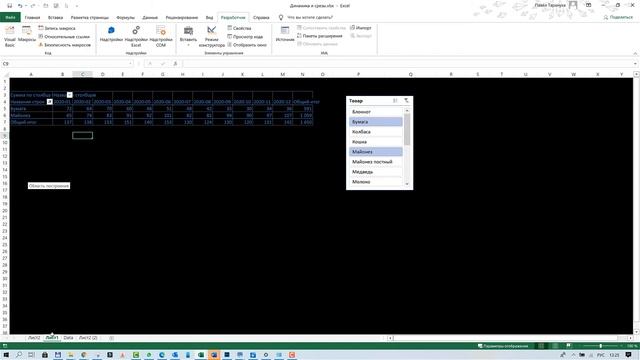Switch to the Data sheet tab
The image size is (640, 360).
(x=68, y=338)
